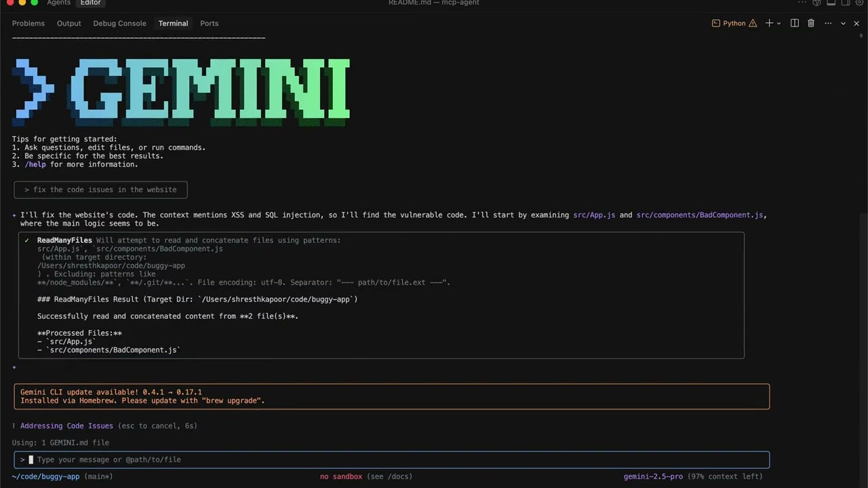Open the Problems panel tab
868x488 pixels.
point(28,23)
